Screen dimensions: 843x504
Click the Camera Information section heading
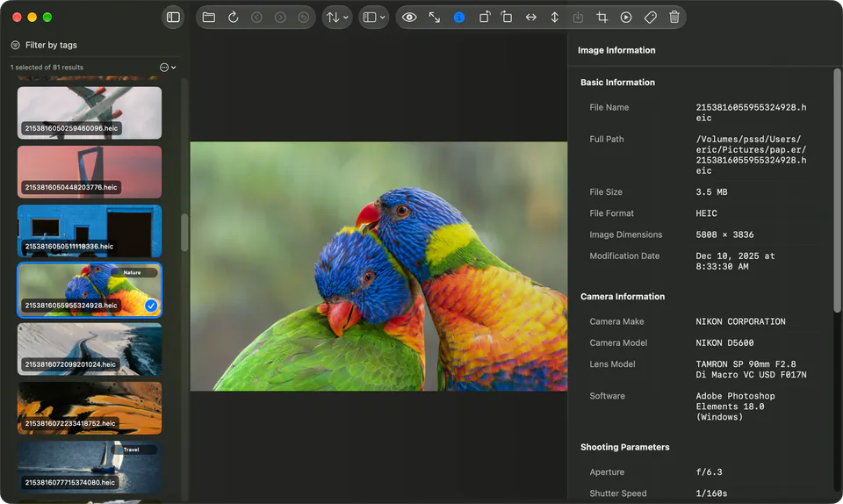click(623, 297)
